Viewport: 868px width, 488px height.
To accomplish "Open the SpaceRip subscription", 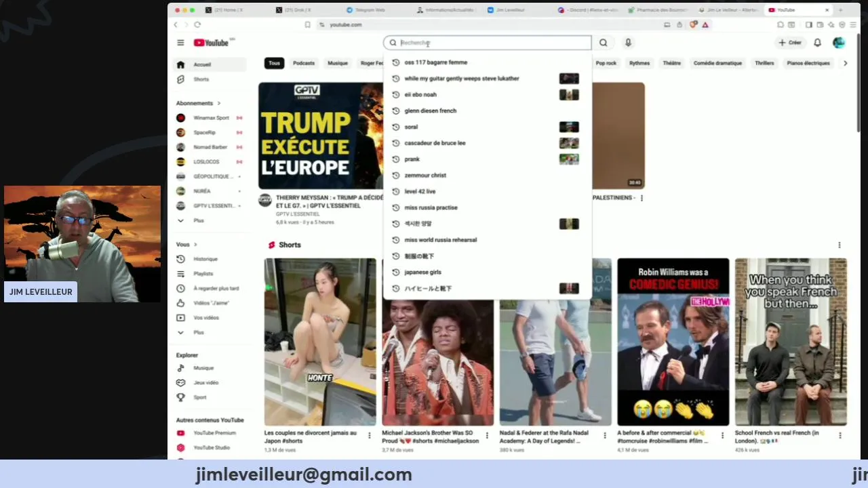I will (x=210, y=132).
